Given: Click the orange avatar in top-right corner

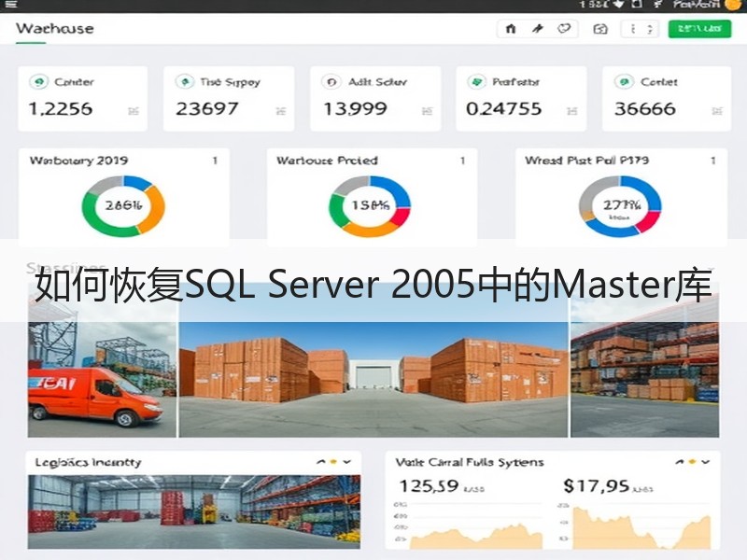Looking at the screenshot, I should point(732,5).
